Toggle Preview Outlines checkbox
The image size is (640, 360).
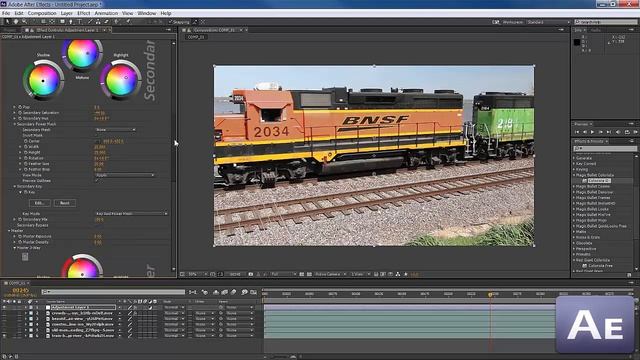tap(97, 180)
